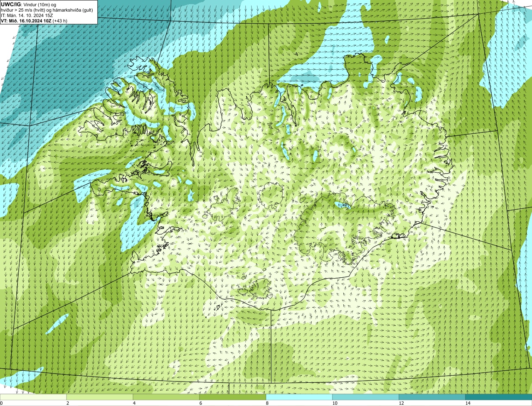532x406 pixels.
Task: Click the "IT: Mán. 14. 10. 2024 15Z" line
Action: (x=27, y=15)
